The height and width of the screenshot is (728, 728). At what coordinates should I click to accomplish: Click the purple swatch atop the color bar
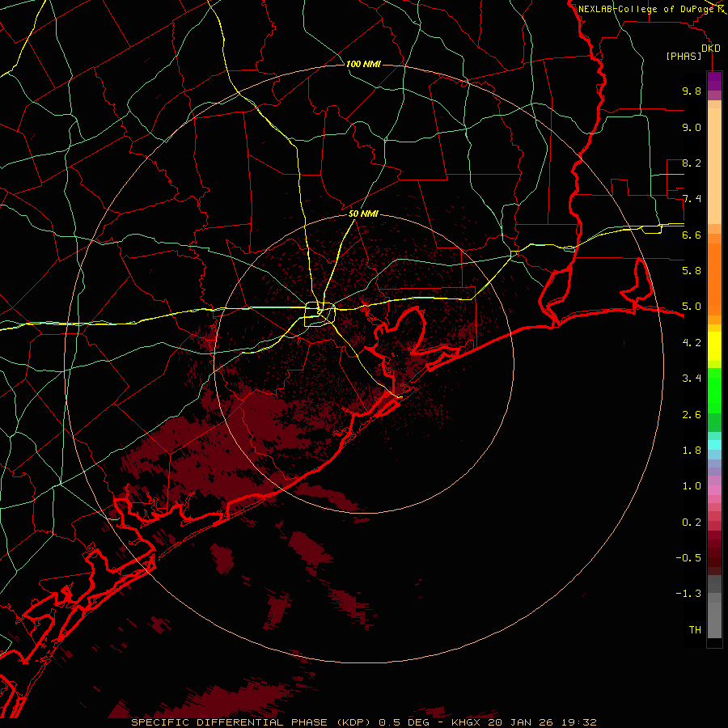[714, 81]
